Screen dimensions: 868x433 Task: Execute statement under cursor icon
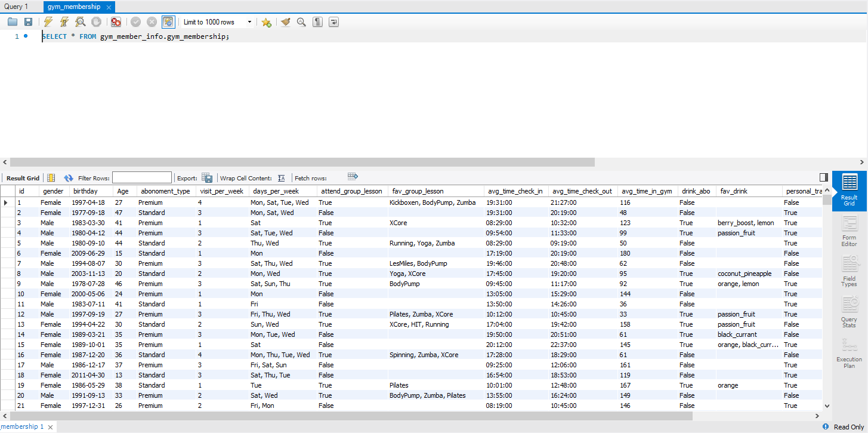64,22
